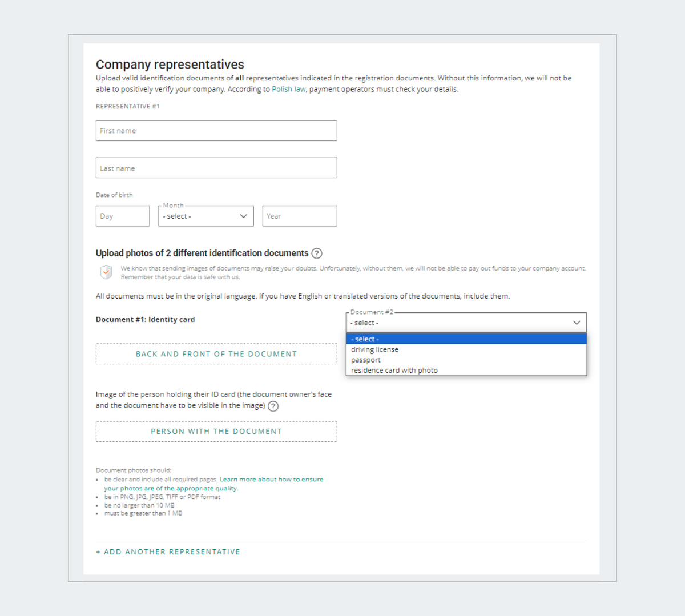685x616 pixels.
Task: Open the Polish law link
Action: coord(288,89)
